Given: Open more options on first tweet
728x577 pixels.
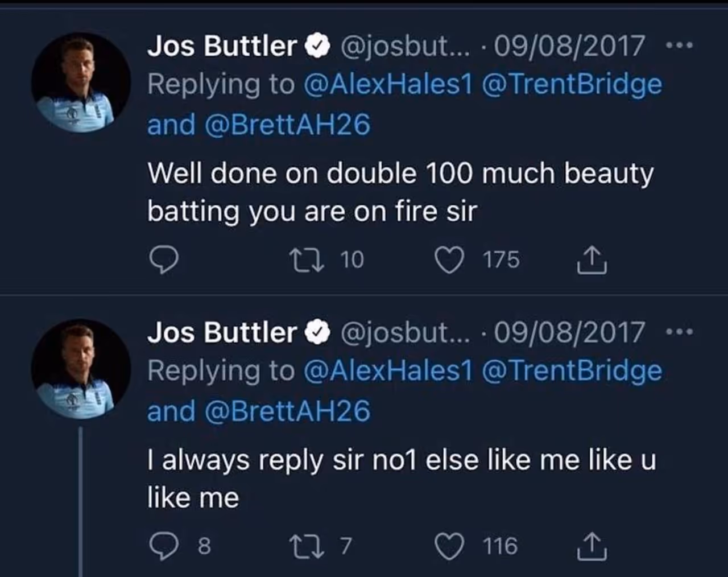Looking at the screenshot, I should coord(680,46).
